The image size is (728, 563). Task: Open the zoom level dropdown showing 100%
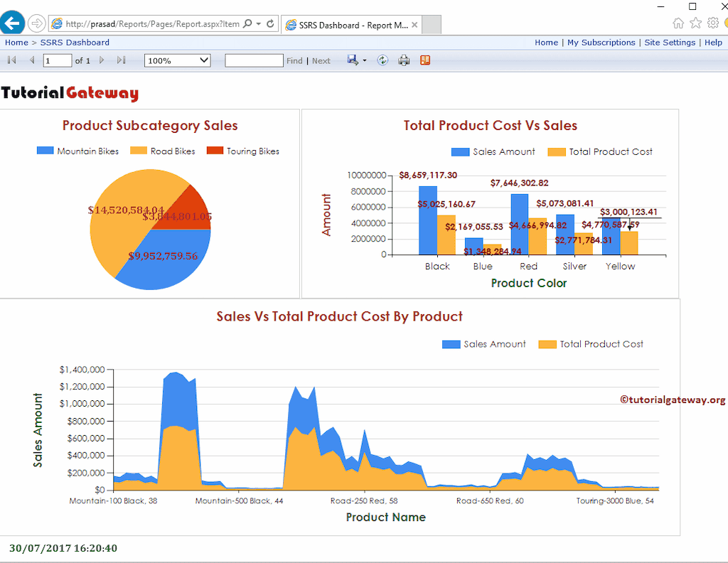176,60
